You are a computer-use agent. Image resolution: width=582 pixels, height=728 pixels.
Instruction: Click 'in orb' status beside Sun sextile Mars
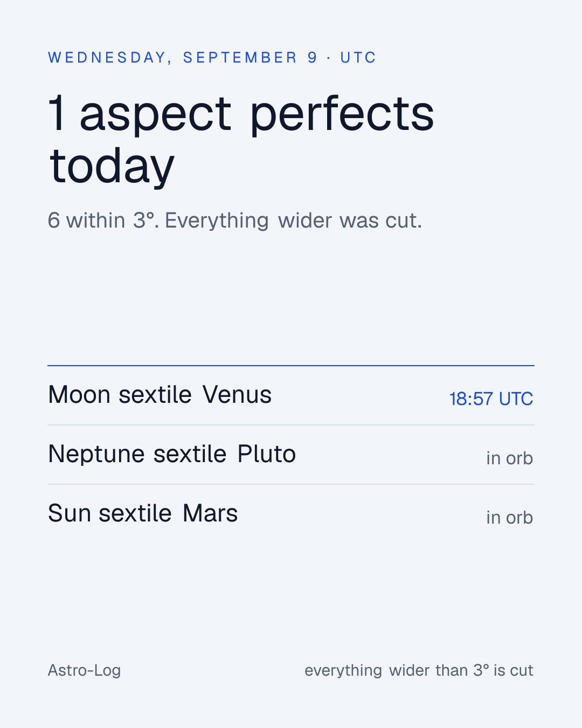click(x=509, y=518)
